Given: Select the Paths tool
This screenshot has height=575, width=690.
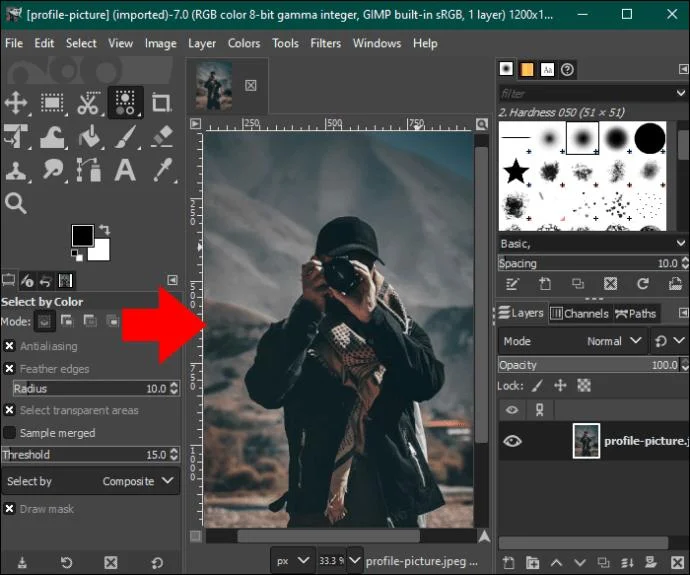Looking at the screenshot, I should tap(89, 170).
